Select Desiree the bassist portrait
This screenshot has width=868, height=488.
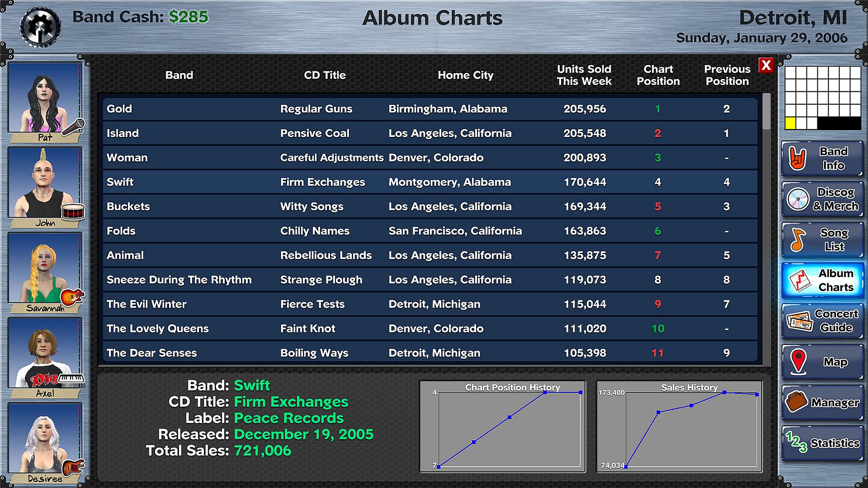44,438
